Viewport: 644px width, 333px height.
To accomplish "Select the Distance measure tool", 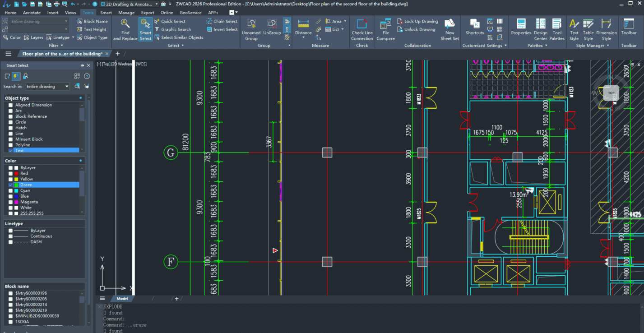I will [303, 28].
